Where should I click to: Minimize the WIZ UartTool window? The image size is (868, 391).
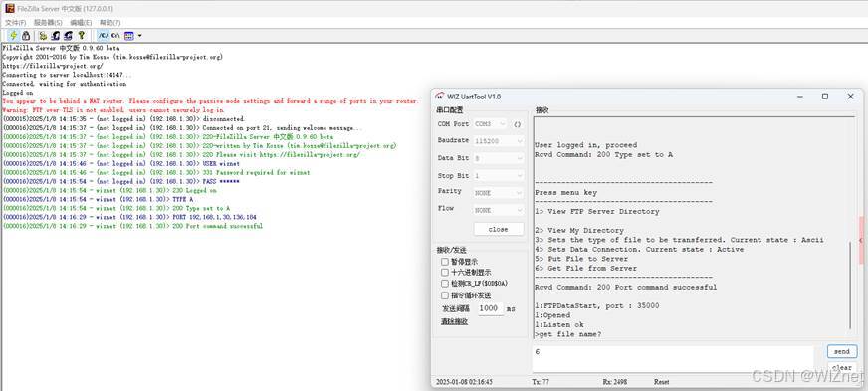(x=800, y=97)
